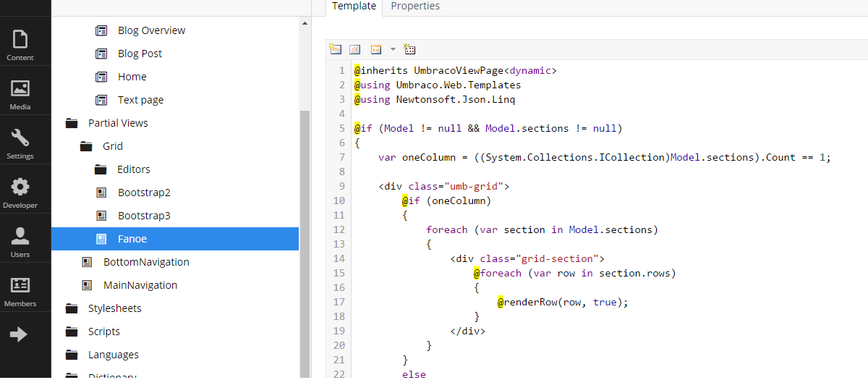This screenshot has height=380, width=868.
Task: Click the BottomNavigation file icon
Action: tap(87, 262)
